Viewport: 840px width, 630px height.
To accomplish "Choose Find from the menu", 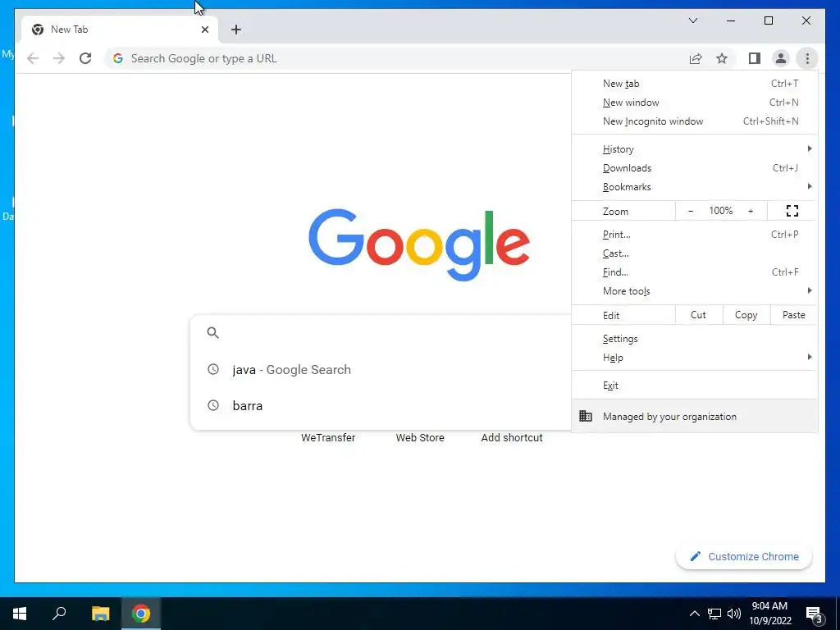I will [695, 272].
